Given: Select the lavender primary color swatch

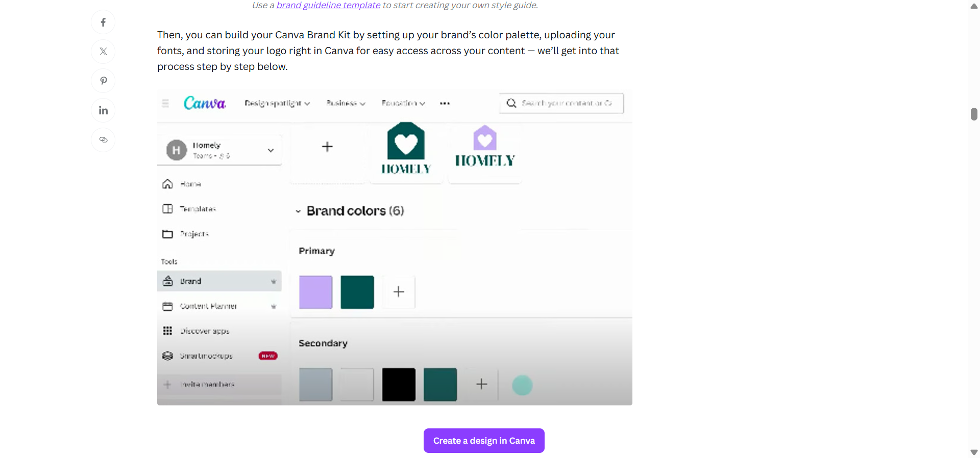Looking at the screenshot, I should [315, 292].
